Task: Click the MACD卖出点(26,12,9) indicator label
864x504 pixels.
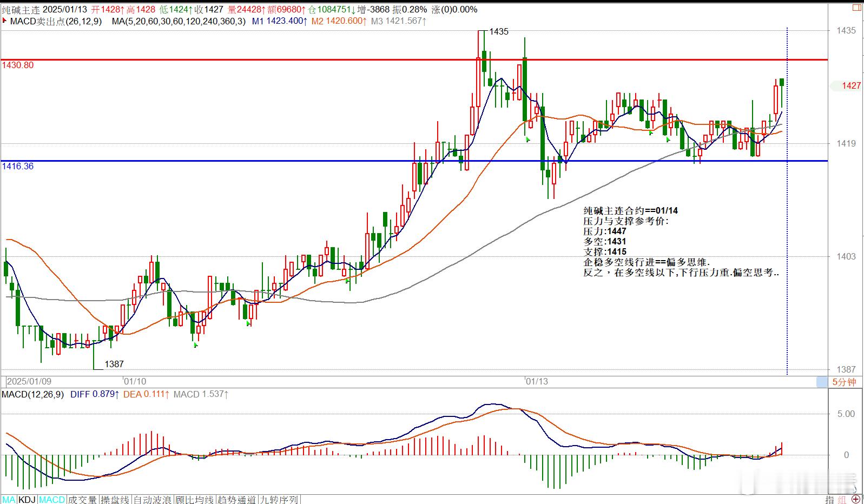Action: pos(56,22)
